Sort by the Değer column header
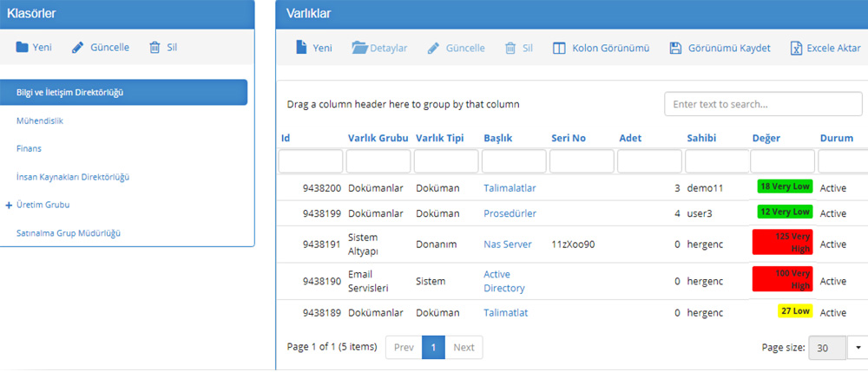This screenshot has height=372, width=868. point(765,138)
